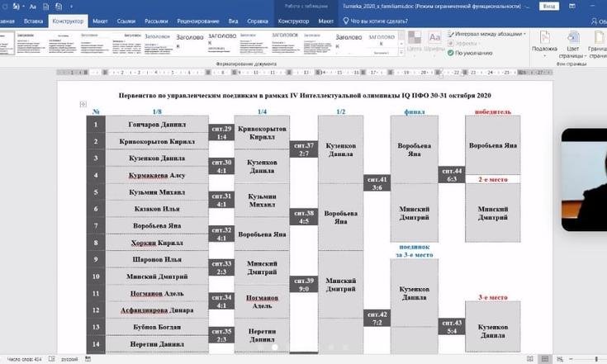Click the cell 'Гончаров Даниил'
Viewport: 607px width, 364px height.
point(157,124)
